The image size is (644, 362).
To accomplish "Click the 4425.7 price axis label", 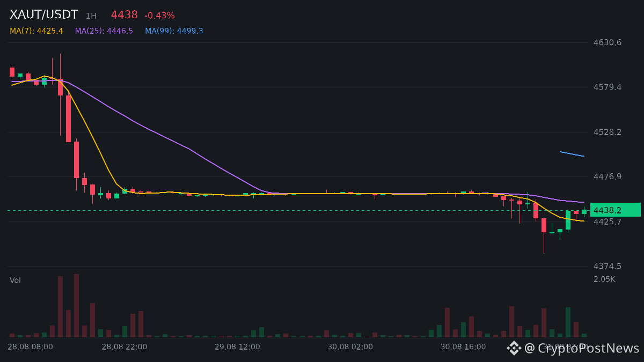I will point(608,221).
